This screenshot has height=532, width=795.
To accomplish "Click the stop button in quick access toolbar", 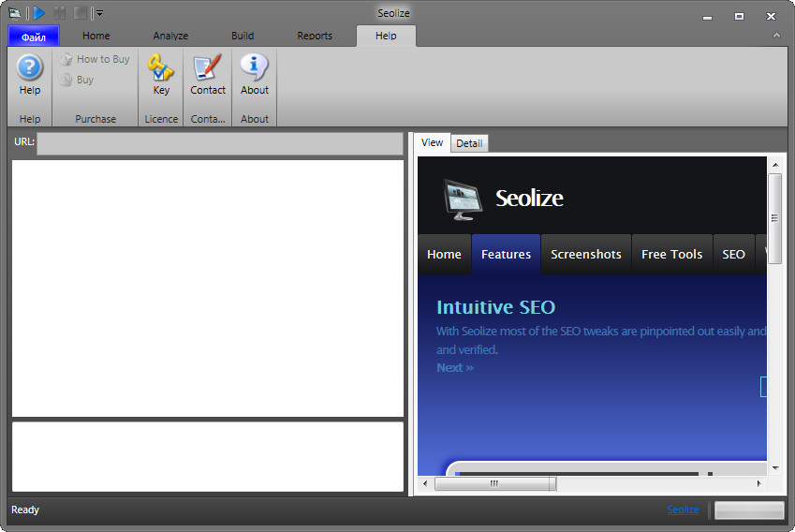I will [x=80, y=13].
